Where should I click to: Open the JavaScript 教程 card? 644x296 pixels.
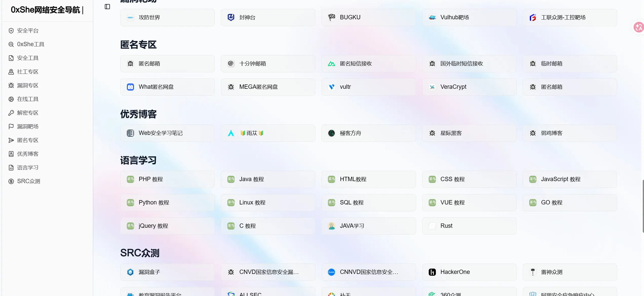tap(570, 179)
